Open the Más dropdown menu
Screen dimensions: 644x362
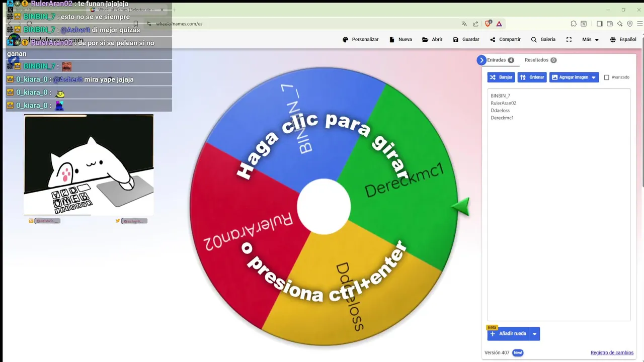click(x=591, y=39)
